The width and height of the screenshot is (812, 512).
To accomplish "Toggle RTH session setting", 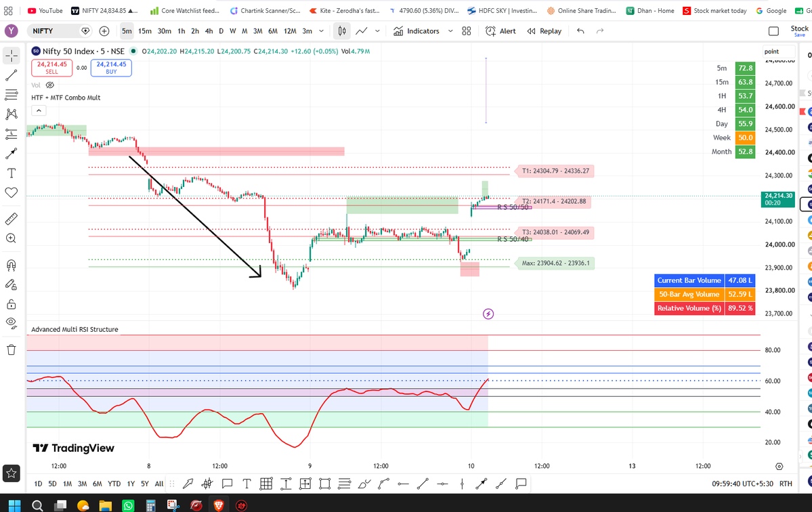I will (x=786, y=484).
